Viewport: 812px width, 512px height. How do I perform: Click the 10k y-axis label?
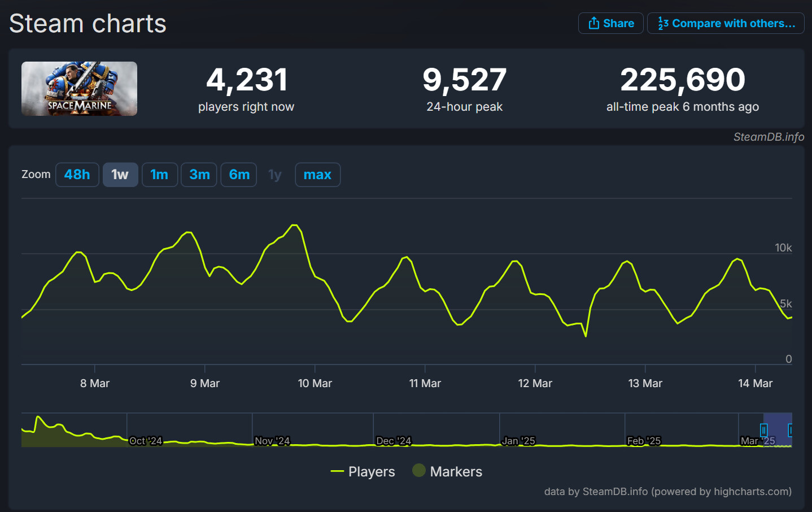point(783,248)
